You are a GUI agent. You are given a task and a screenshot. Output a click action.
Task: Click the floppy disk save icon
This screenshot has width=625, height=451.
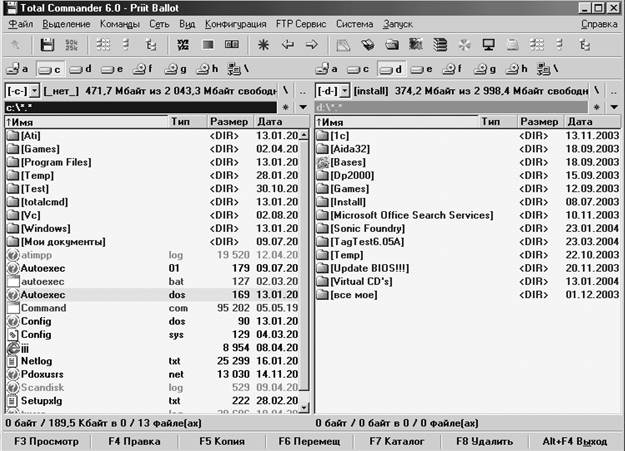pos(47,45)
